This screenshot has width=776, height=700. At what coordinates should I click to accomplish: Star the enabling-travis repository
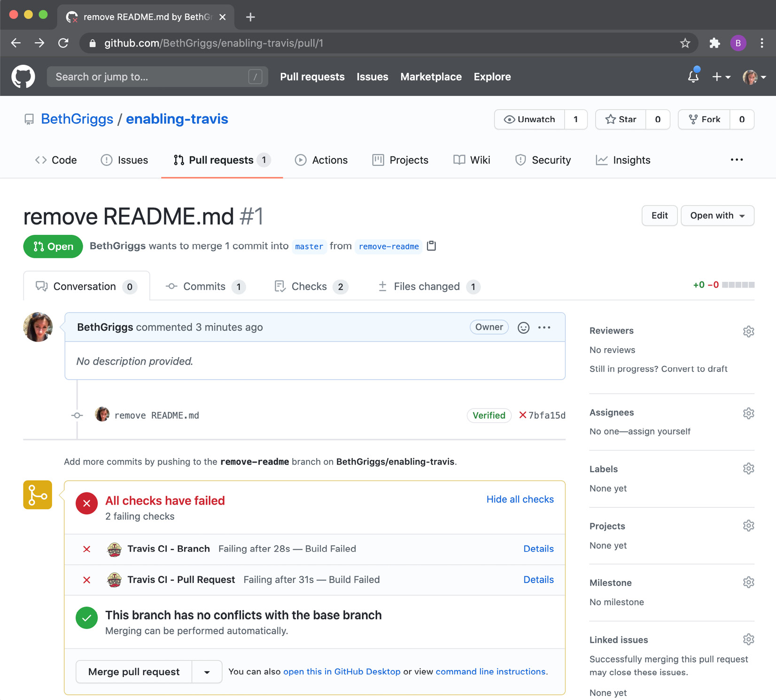point(620,119)
